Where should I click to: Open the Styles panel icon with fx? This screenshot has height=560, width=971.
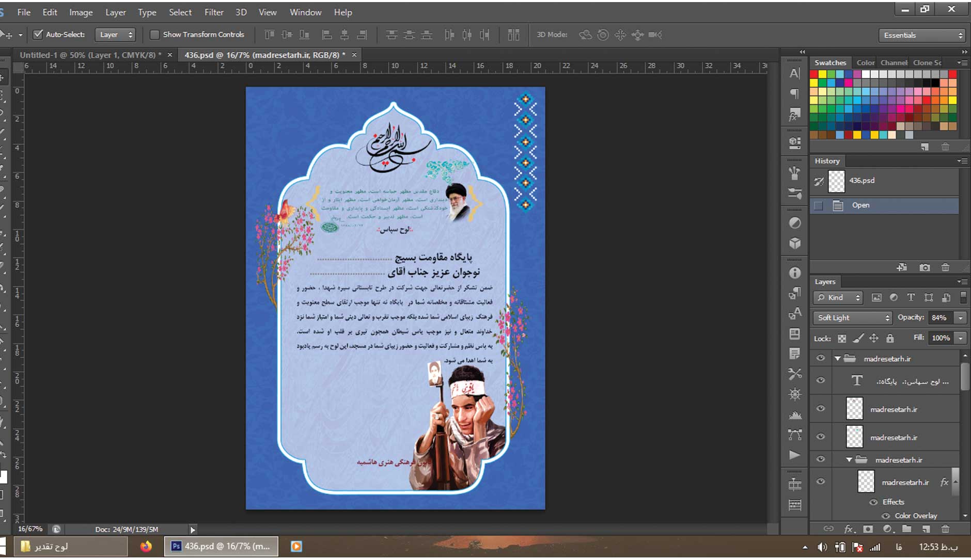[795, 115]
